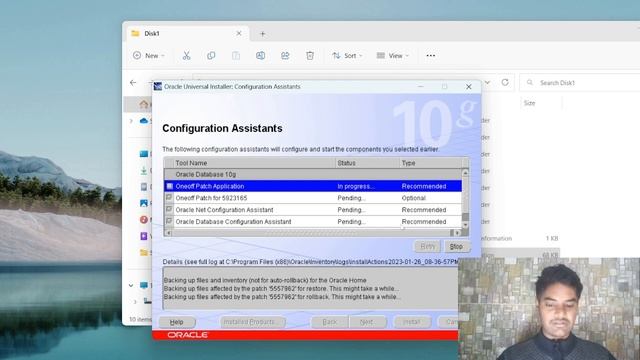Refresh the Disk1 folder view
The height and width of the screenshot is (360, 640).
pos(505,82)
